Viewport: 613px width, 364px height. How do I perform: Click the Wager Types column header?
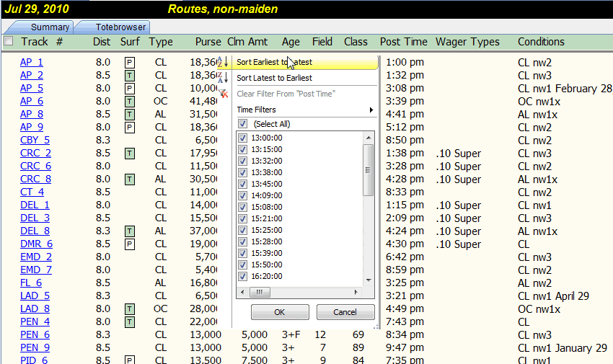coord(467,41)
